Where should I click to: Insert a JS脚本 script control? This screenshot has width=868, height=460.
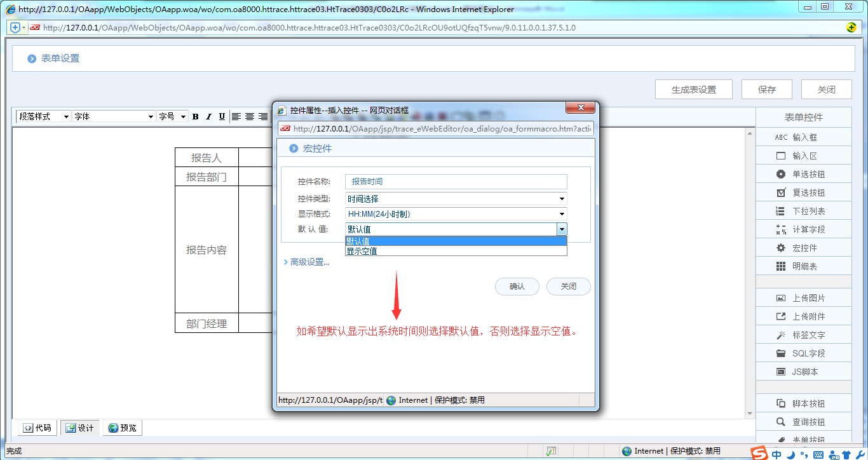[x=803, y=371]
